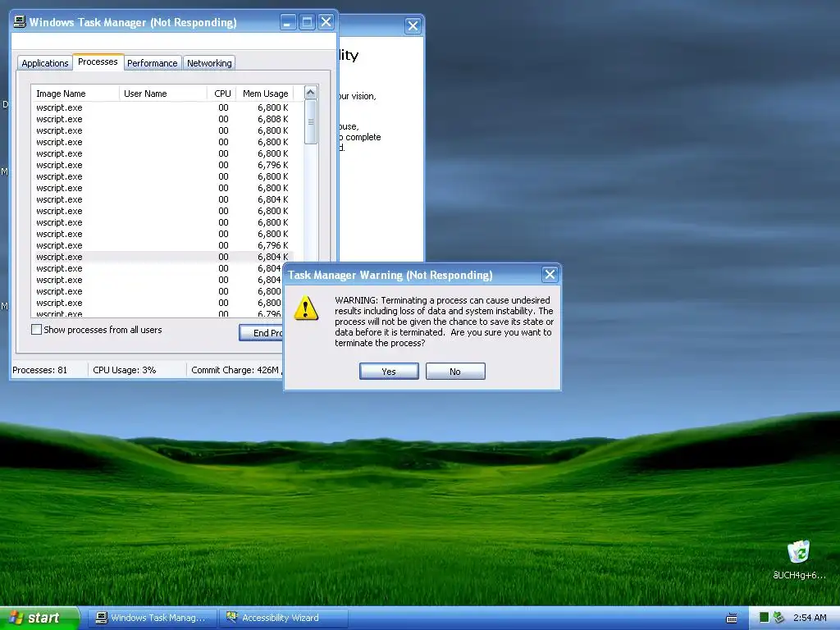
Task: Close the Accessibility Wizard window behind
Action: pyautogui.click(x=413, y=25)
